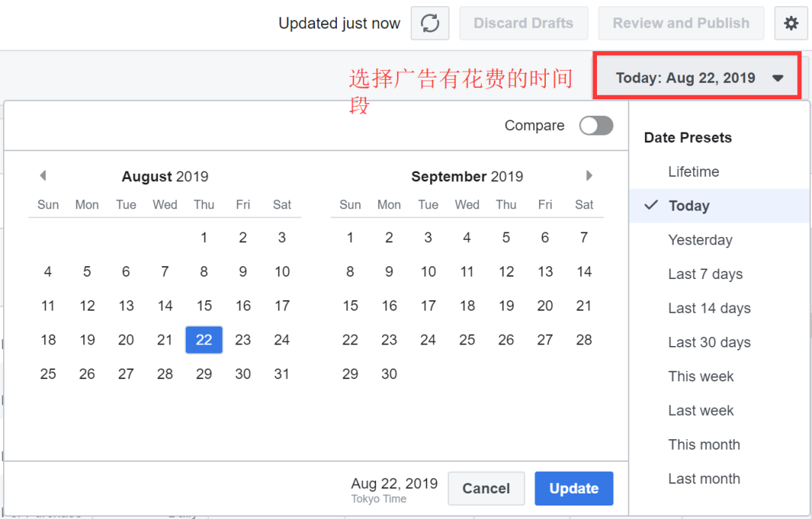The width and height of the screenshot is (812, 519).
Task: Open the settings gear icon
Action: pyautogui.click(x=791, y=23)
